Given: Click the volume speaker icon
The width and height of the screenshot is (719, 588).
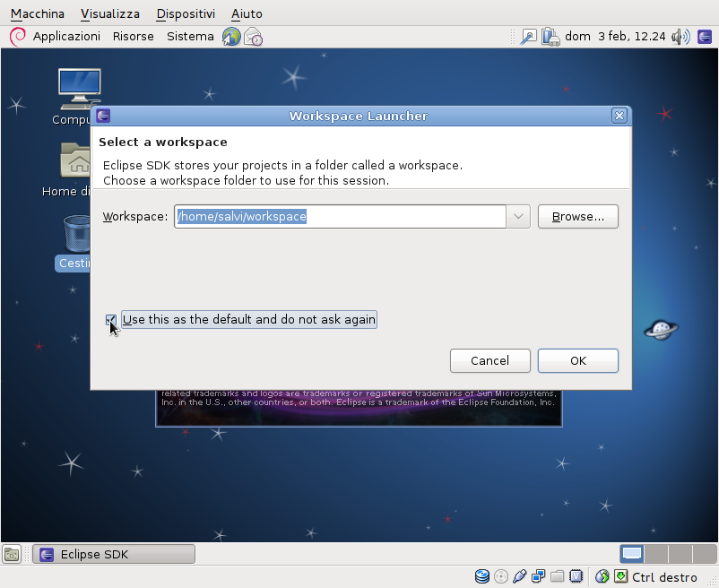Looking at the screenshot, I should pyautogui.click(x=680, y=37).
